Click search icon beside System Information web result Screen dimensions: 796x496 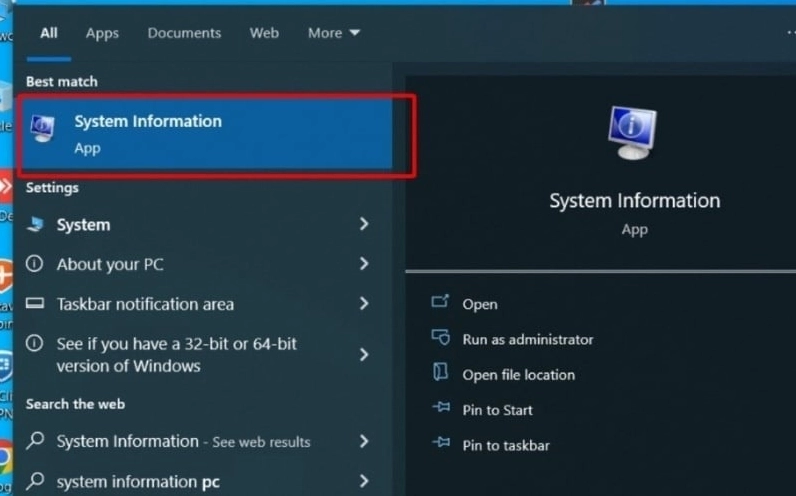pyautogui.click(x=36, y=440)
